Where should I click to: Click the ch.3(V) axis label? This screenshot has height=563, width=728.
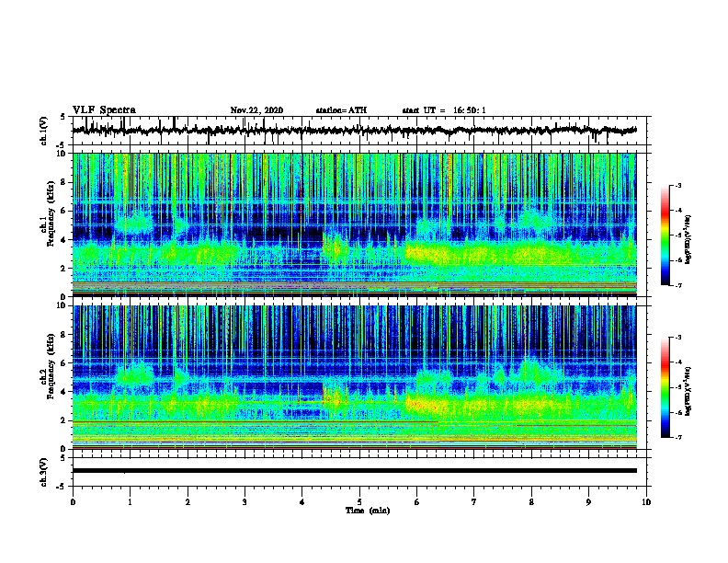pyautogui.click(x=44, y=472)
